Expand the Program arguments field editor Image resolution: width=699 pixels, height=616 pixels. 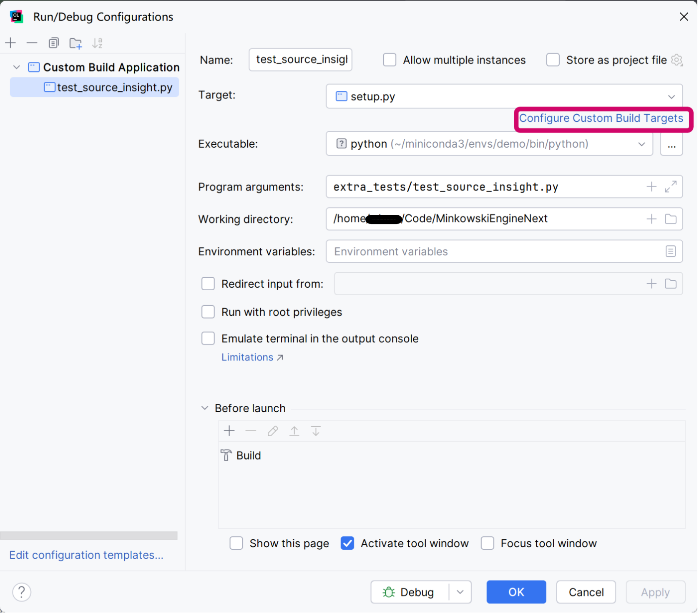[670, 186]
